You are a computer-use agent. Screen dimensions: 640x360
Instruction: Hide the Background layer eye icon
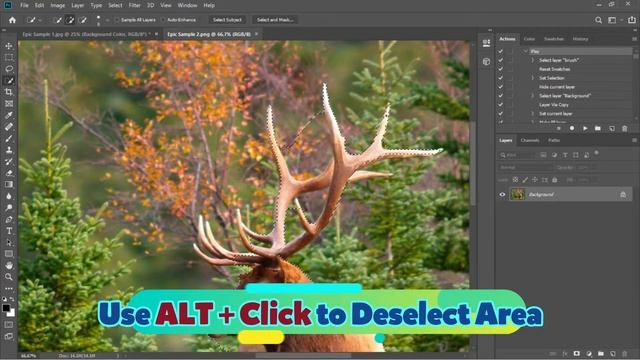(502, 195)
